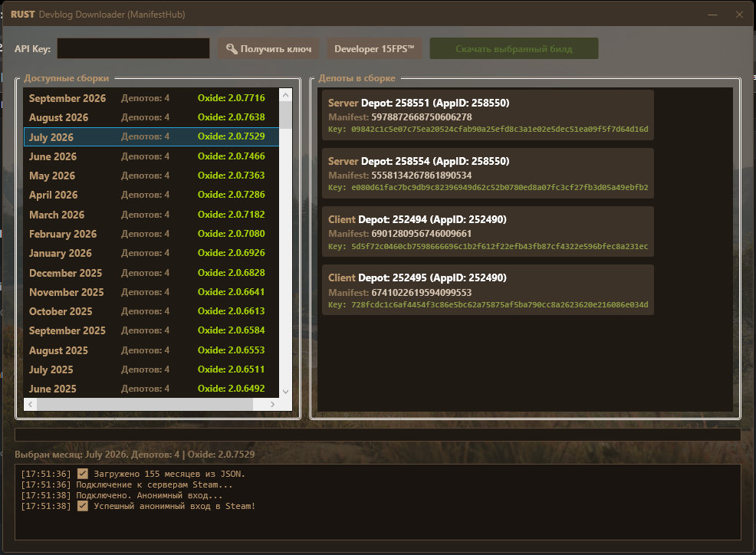Click Oxide: 2.0.6641 version text
Image resolution: width=756 pixels, height=555 pixels.
[x=232, y=292]
